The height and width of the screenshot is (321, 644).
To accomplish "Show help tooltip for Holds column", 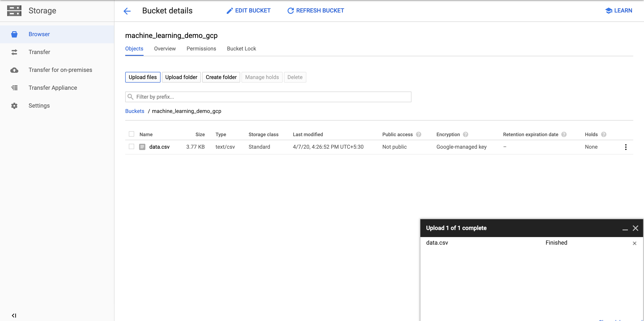I will click(604, 134).
